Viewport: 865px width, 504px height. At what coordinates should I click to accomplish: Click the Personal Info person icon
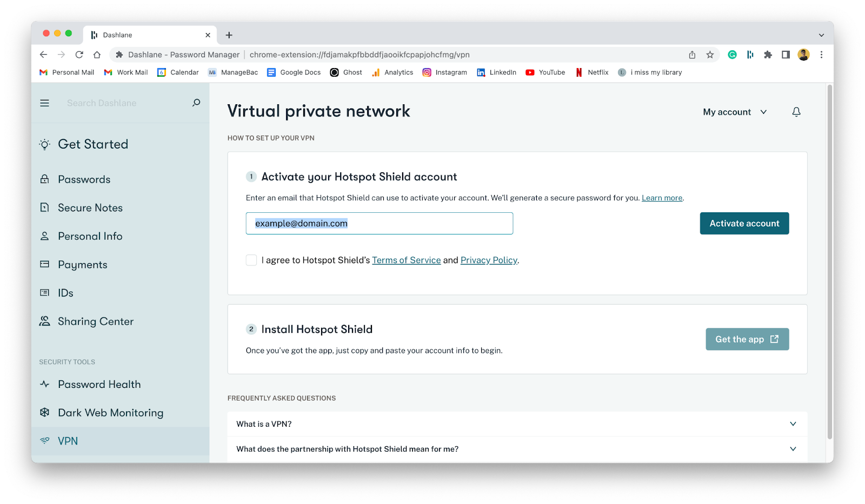(45, 236)
